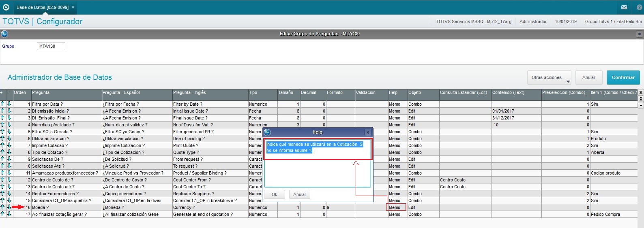Move up the Moeda row

point(2,207)
